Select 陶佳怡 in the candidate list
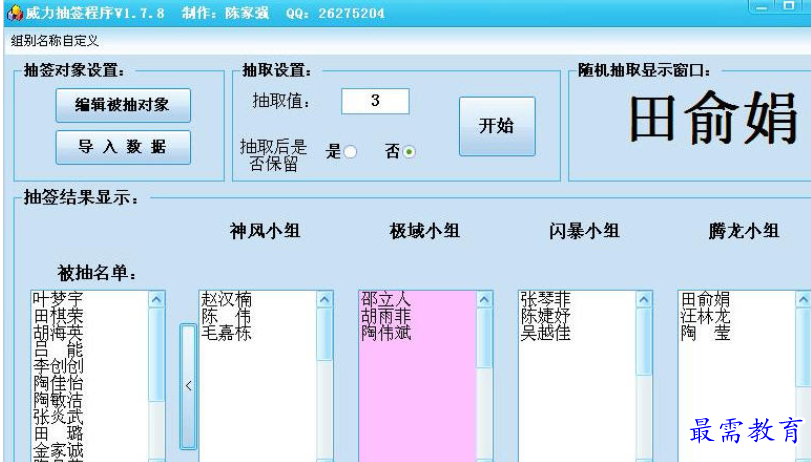 pos(58,383)
